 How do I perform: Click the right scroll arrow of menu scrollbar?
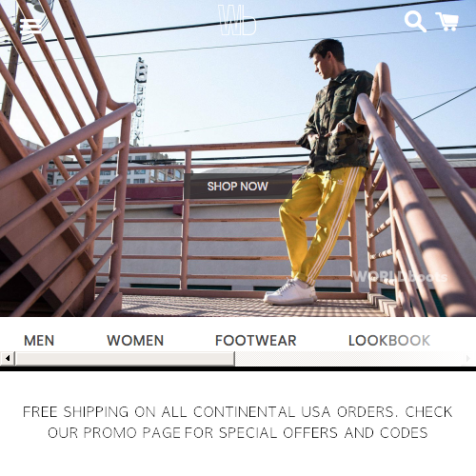468,359
